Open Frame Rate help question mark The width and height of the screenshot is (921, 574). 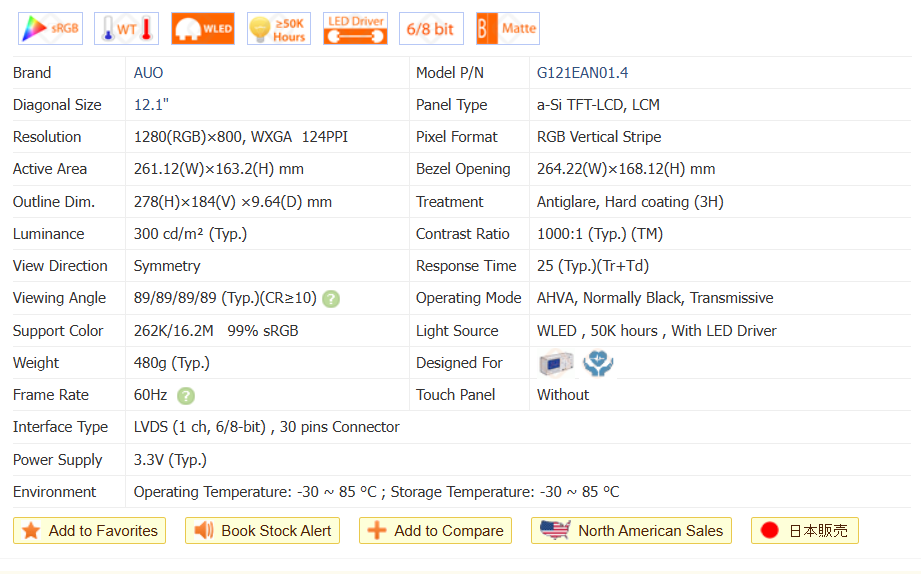[x=186, y=396]
